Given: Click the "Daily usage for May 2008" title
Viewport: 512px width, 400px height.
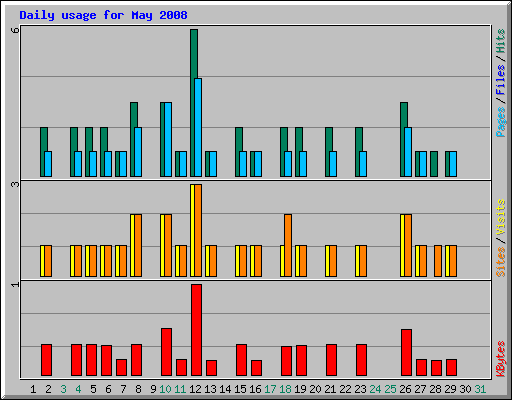Looking at the screenshot, I should pyautogui.click(x=103, y=15).
